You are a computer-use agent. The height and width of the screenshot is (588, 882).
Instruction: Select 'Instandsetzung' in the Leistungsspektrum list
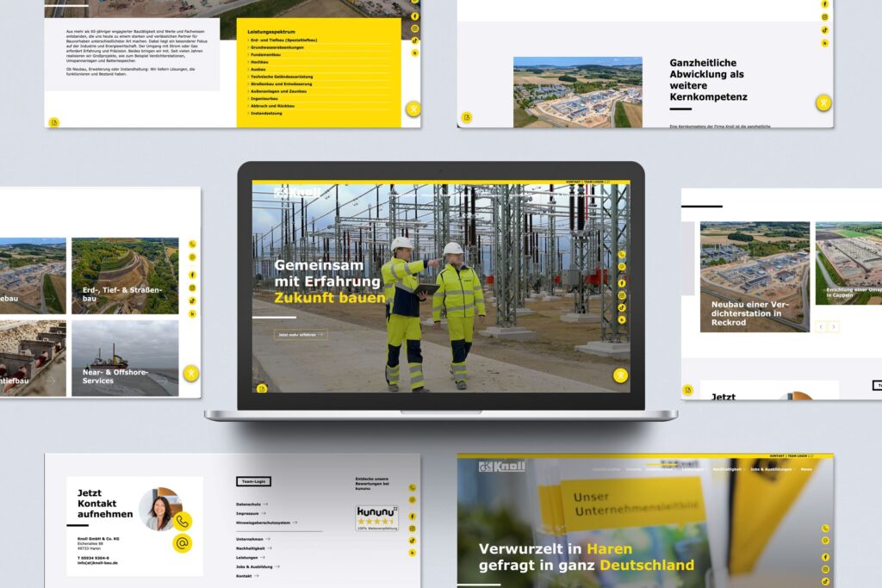(265, 113)
